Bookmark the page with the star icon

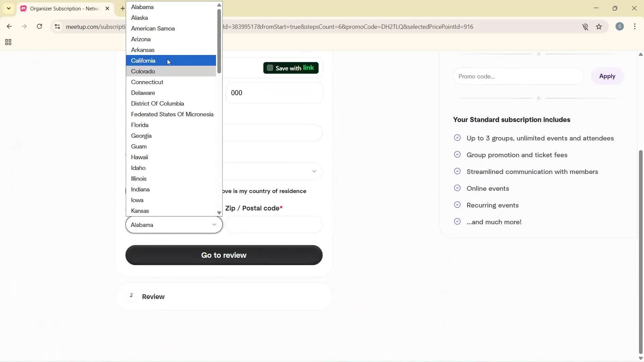599,27
